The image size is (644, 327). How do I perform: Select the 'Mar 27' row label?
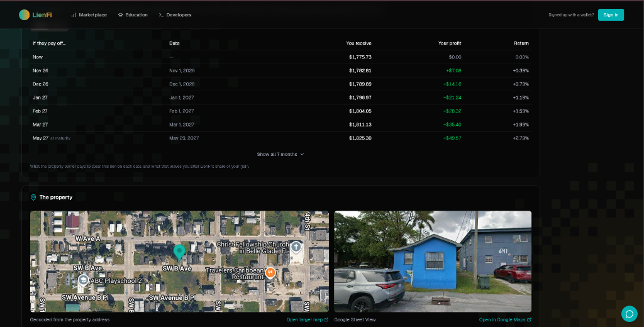tap(40, 125)
